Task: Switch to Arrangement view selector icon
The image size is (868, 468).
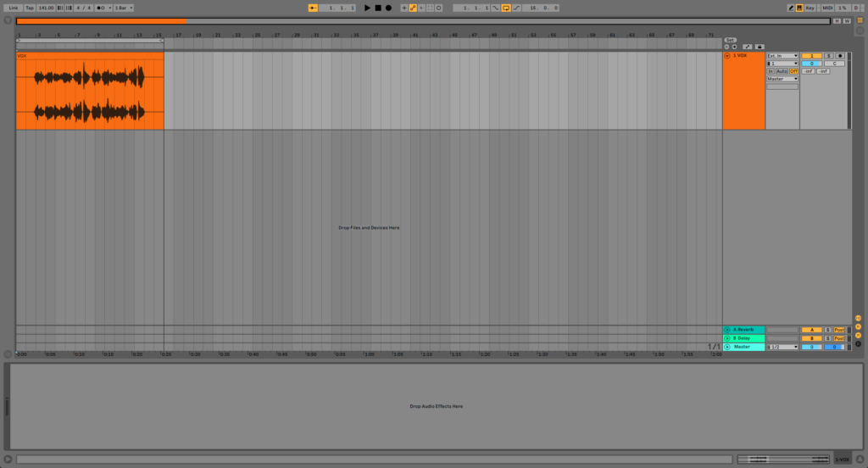Action: click(x=860, y=20)
